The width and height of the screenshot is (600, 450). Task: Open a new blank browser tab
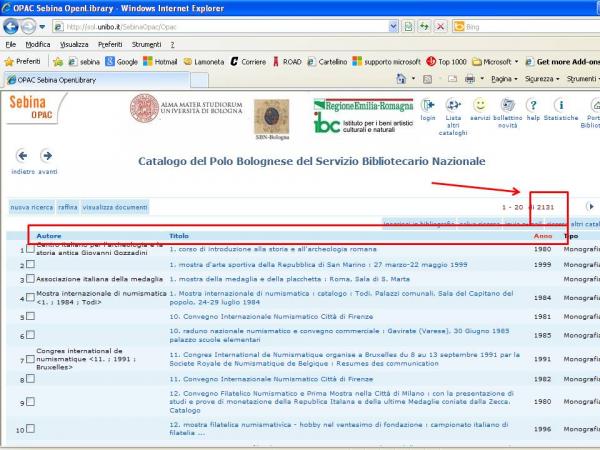pyautogui.click(x=199, y=80)
